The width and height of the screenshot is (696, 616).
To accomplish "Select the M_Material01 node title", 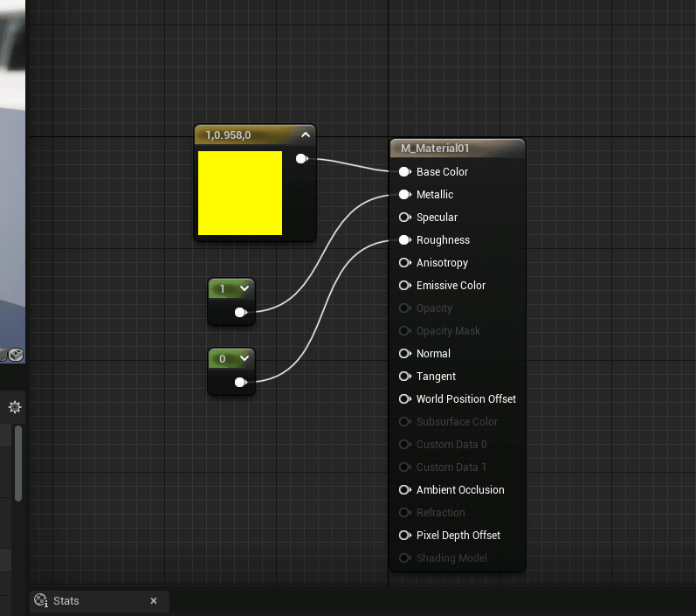I will (x=435, y=149).
